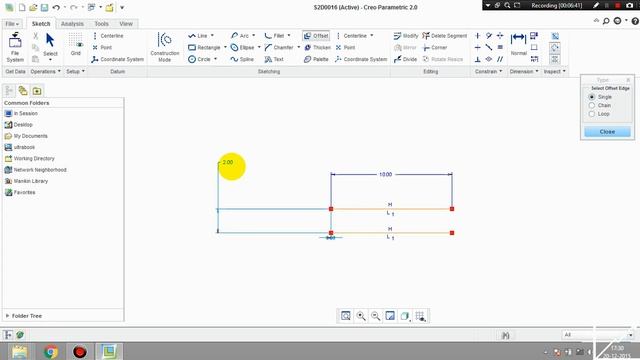Viewport: 640px width, 360px height.
Task: Pick the Thicken tool
Action: [317, 48]
